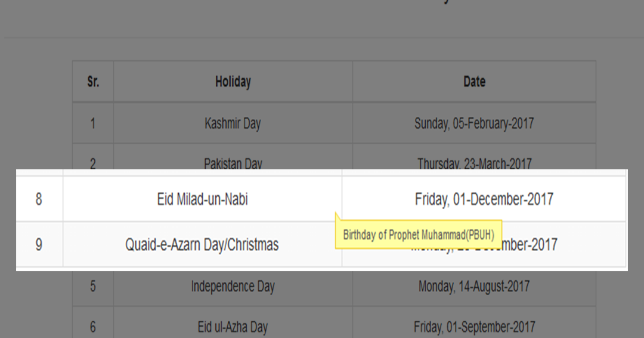This screenshot has height=338, width=644.
Task: Click serial number 6 cell
Action: (x=93, y=327)
